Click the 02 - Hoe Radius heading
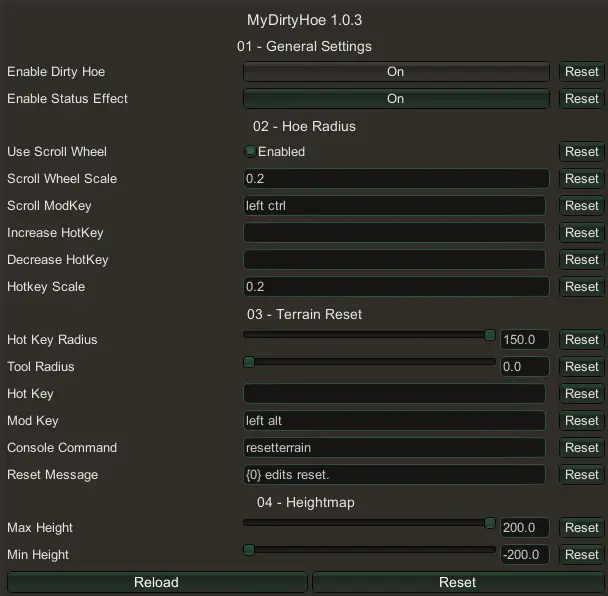Image resolution: width=608 pixels, height=596 pixels. [x=304, y=126]
